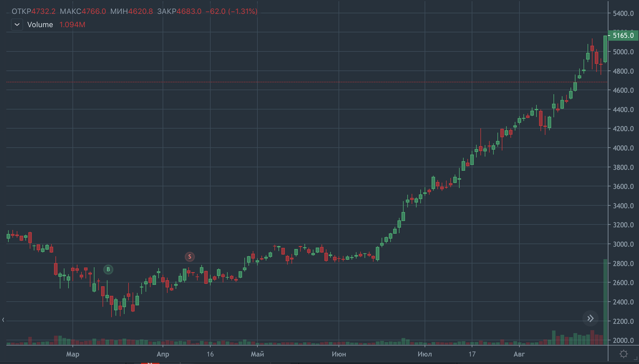Expand left panel with small arrow
The height and width of the screenshot is (364, 639).
tap(4, 320)
